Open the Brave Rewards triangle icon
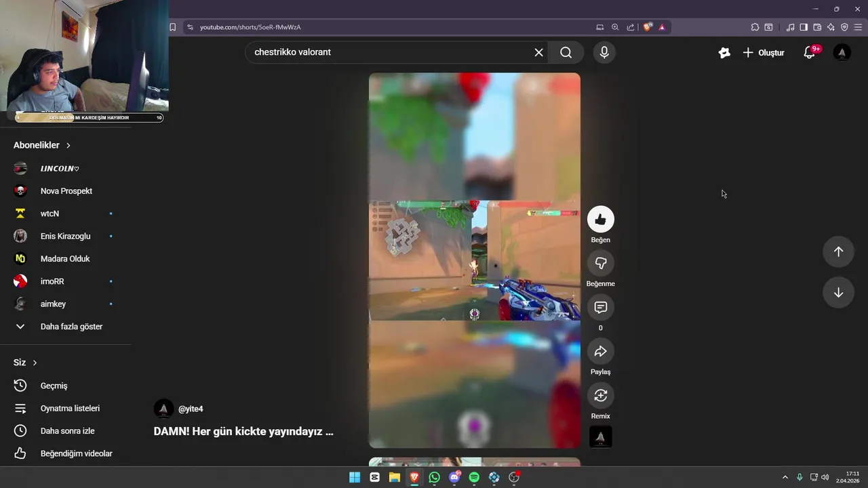868x488 pixels. 662,27
